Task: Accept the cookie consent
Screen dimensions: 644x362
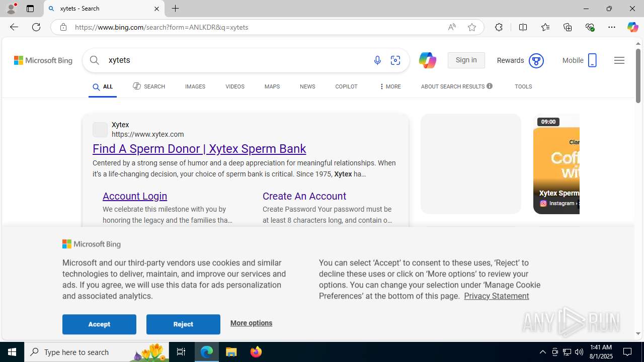Action: pyautogui.click(x=99, y=324)
